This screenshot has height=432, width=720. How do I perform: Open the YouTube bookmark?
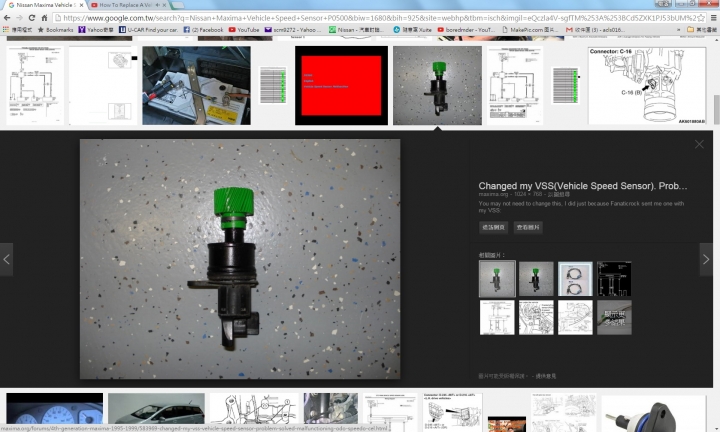244,30
